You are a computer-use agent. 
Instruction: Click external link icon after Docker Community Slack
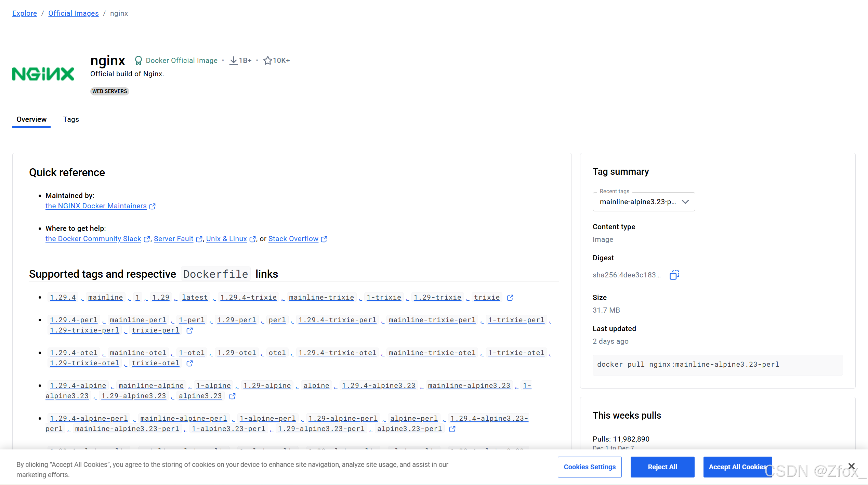147,239
